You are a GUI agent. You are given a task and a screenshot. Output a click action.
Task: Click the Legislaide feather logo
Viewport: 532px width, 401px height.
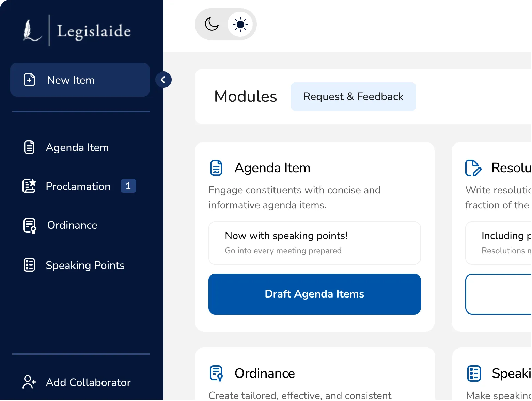[x=30, y=31]
